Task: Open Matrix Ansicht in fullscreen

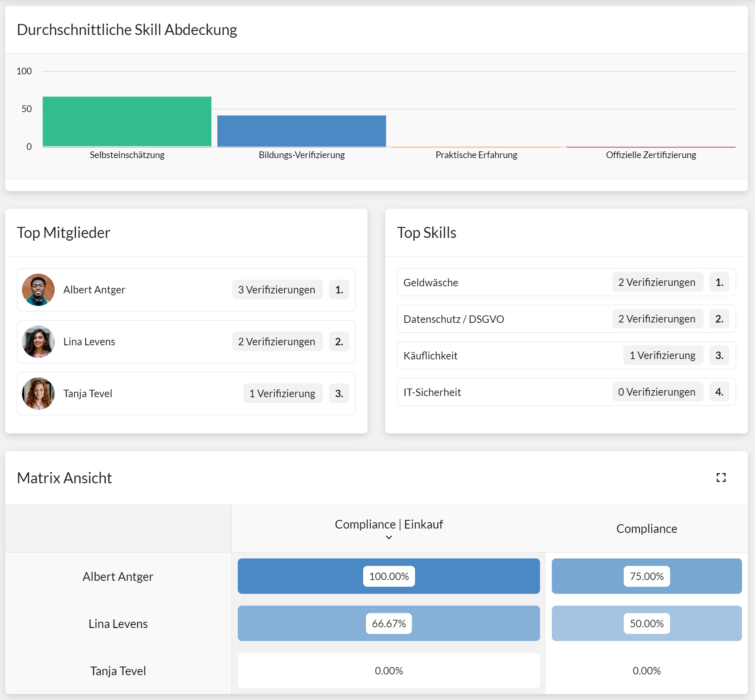Action: point(721,477)
